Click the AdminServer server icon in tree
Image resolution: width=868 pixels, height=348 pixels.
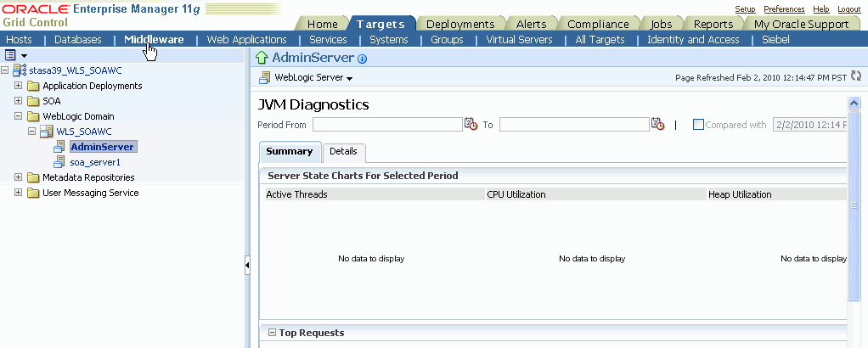59,147
